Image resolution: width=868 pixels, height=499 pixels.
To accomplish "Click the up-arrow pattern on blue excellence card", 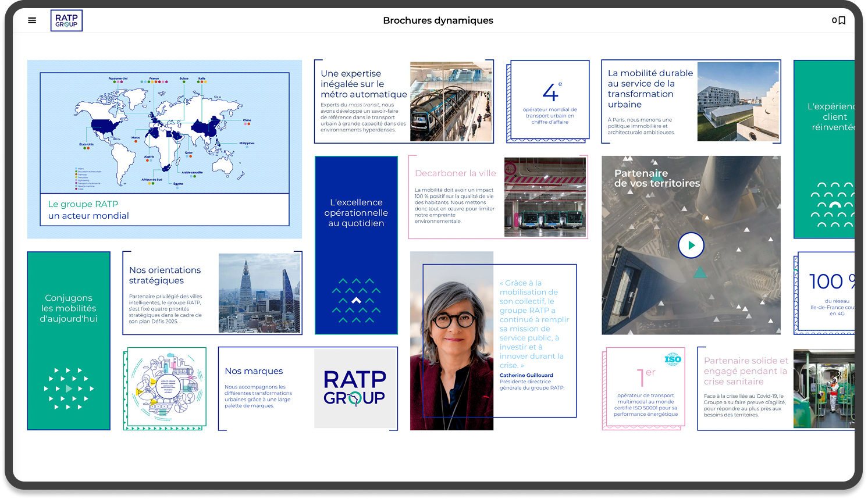I will click(356, 301).
